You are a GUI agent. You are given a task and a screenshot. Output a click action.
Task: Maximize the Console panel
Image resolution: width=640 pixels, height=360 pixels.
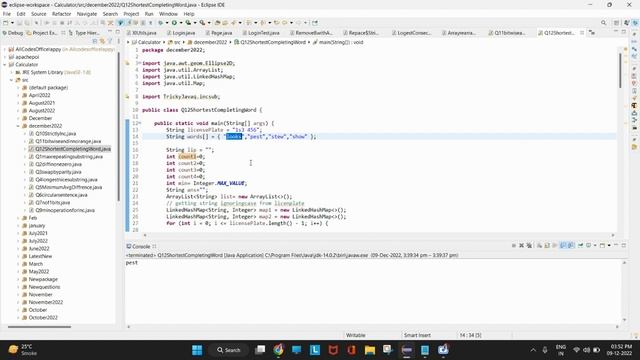point(624,245)
